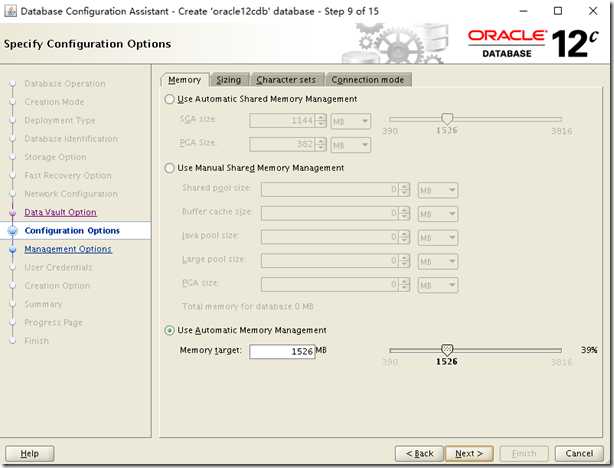Image resolution: width=614 pixels, height=468 pixels.
Task: Click the Data Vault Option step bullet icon
Action: click(x=13, y=212)
